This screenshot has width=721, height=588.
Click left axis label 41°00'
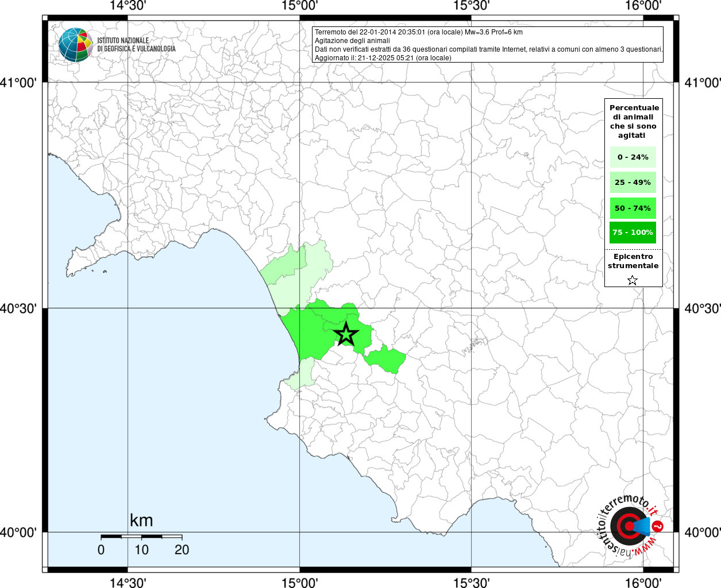pyautogui.click(x=18, y=83)
